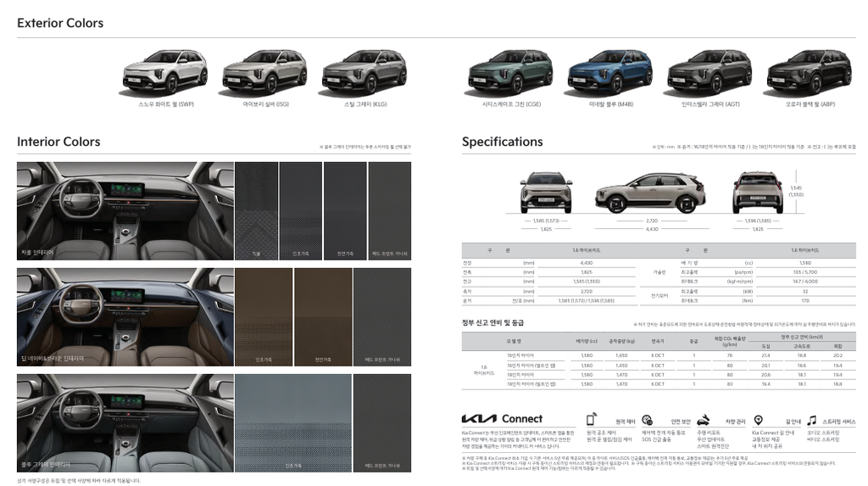Click the safety security gauge icon
The image size is (868, 486).
coord(647,420)
